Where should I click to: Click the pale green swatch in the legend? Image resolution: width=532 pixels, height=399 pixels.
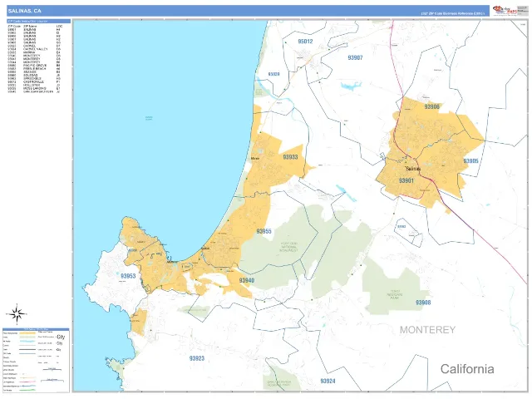27,337
